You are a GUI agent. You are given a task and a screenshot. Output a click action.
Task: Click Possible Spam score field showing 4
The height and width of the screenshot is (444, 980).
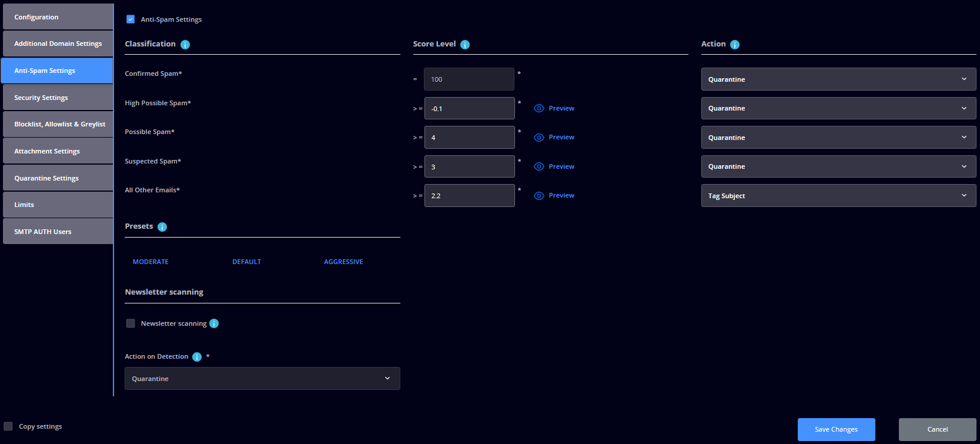pos(469,137)
